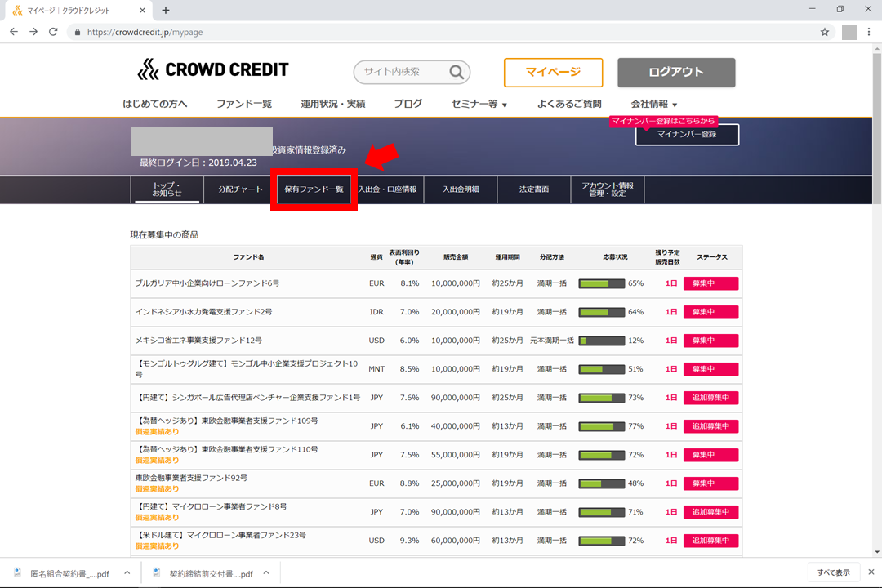Expand options for 契約締結前交付書 pdf download

click(266, 572)
